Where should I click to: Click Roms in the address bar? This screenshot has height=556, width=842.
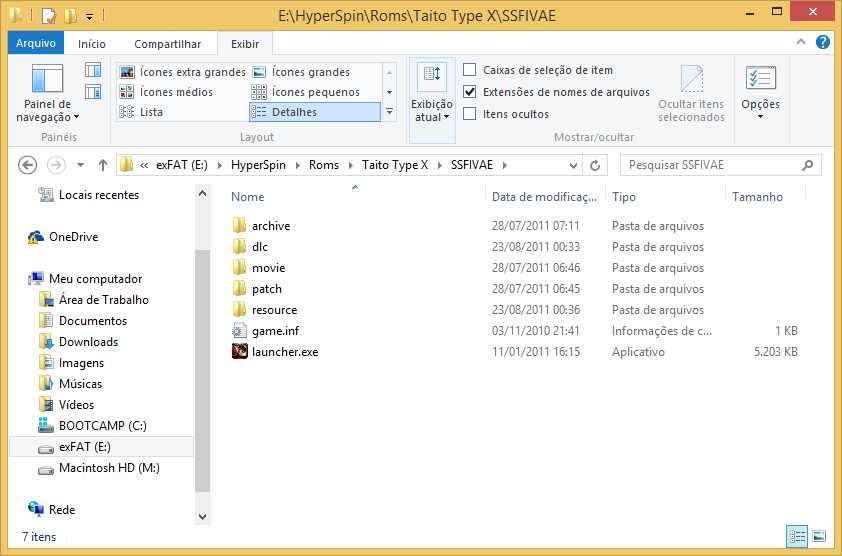click(x=324, y=165)
